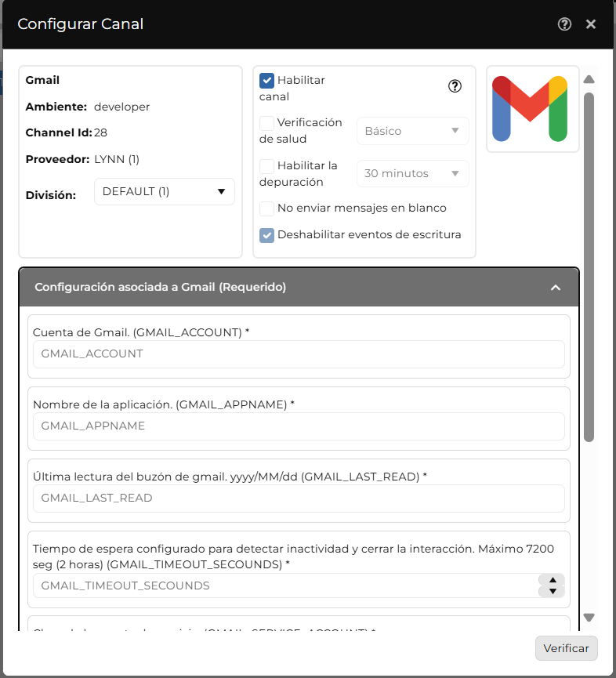616x678 pixels.
Task: Click the Ambiente value developer
Action: (x=122, y=107)
